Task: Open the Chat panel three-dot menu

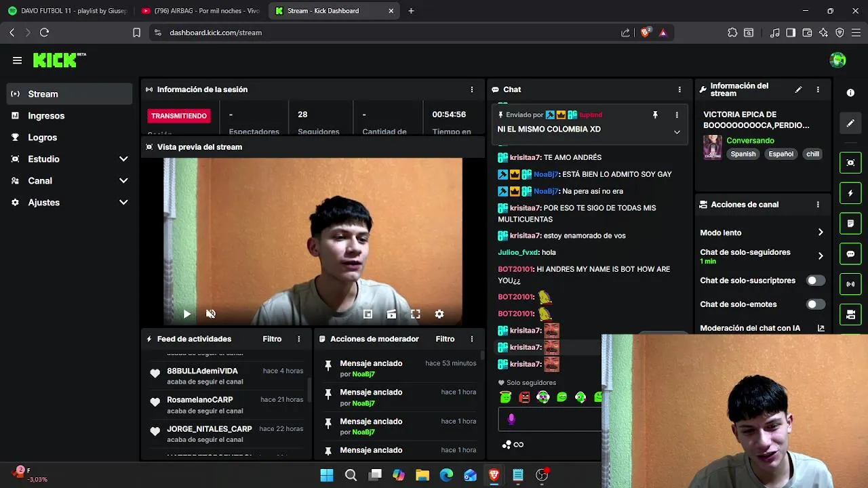Action: point(679,89)
